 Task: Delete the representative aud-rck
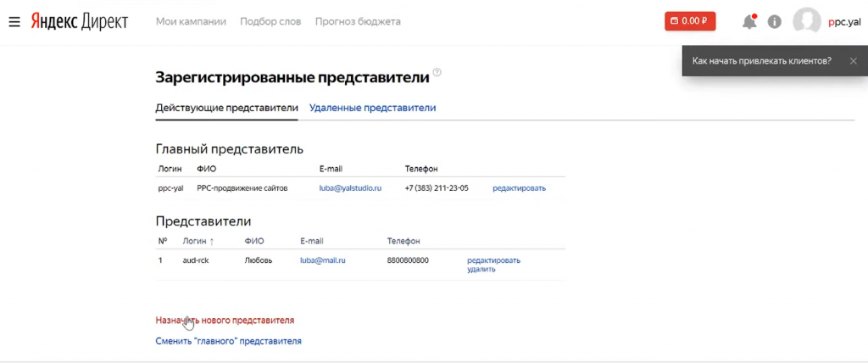coord(481,270)
